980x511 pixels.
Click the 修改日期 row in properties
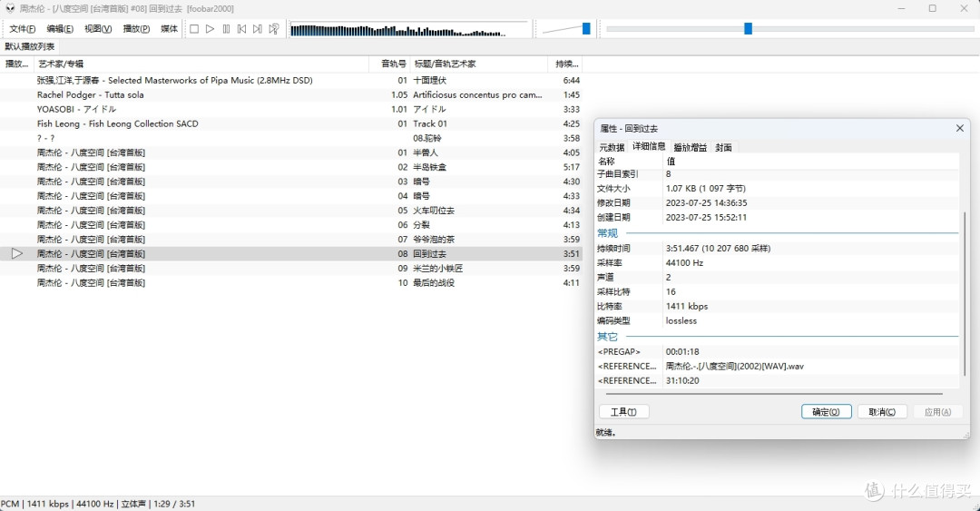(x=778, y=202)
